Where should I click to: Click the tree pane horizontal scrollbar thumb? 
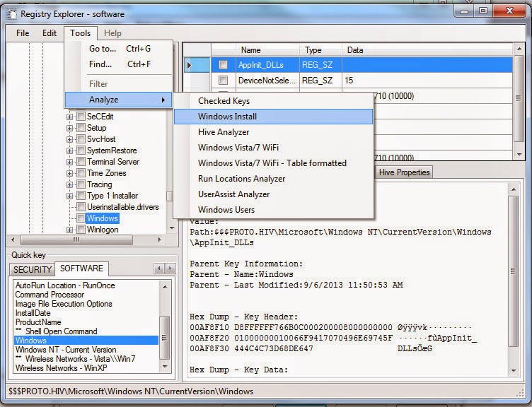(76, 240)
